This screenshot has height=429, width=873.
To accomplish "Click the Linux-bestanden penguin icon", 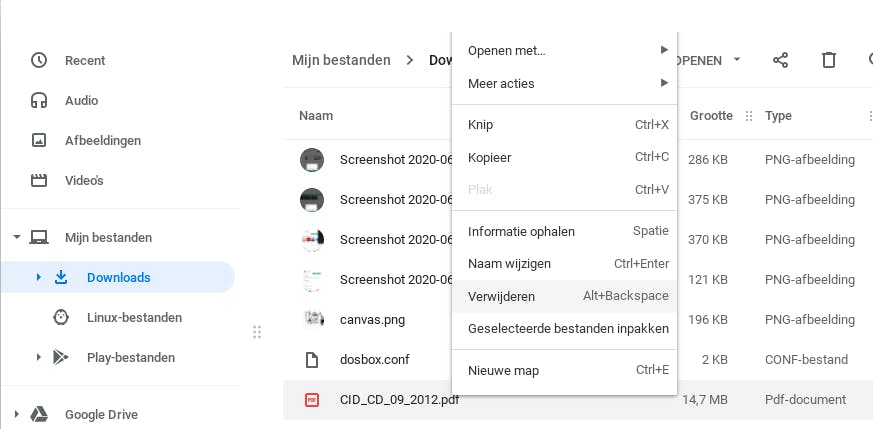I will click(x=61, y=318).
